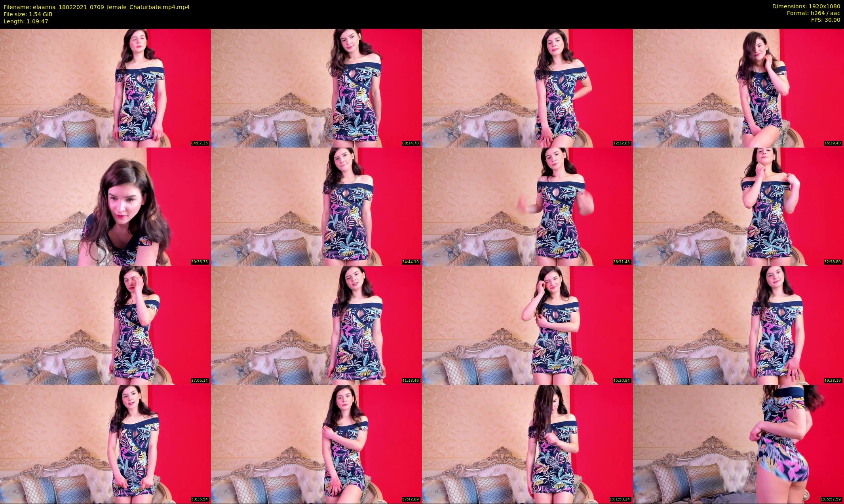Viewport: 844px width, 504px height.
Task: Open the thumbnail stamped 1:01:50.24
Action: pyautogui.click(x=527, y=444)
